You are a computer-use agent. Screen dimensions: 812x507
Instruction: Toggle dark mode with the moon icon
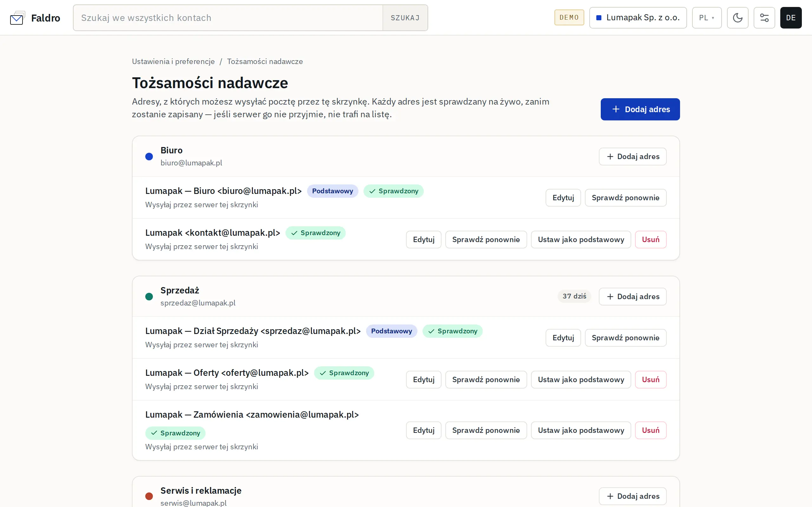coord(737,18)
